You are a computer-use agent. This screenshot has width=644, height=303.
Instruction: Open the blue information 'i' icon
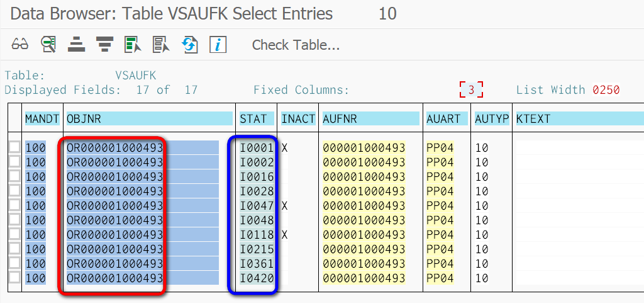(218, 44)
